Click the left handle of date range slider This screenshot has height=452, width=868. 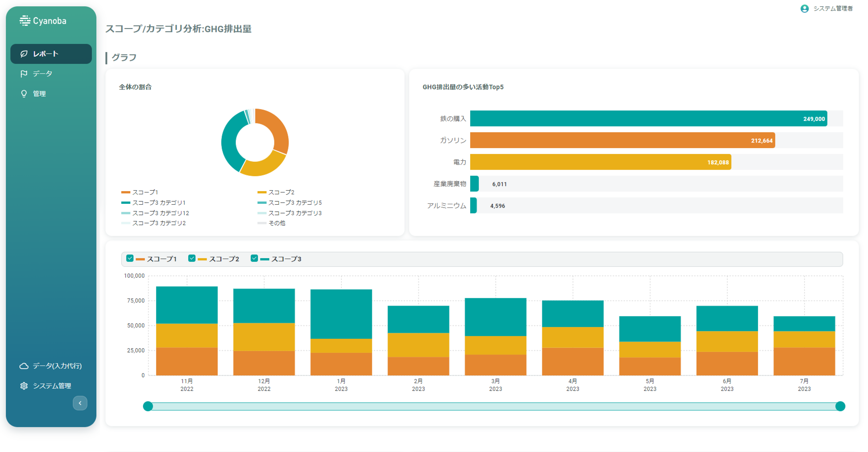(x=148, y=406)
